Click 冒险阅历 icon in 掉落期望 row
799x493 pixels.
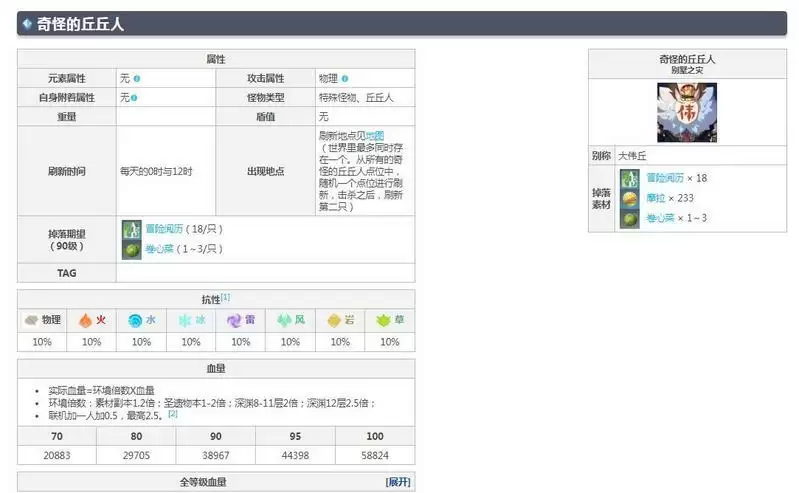click(x=130, y=227)
